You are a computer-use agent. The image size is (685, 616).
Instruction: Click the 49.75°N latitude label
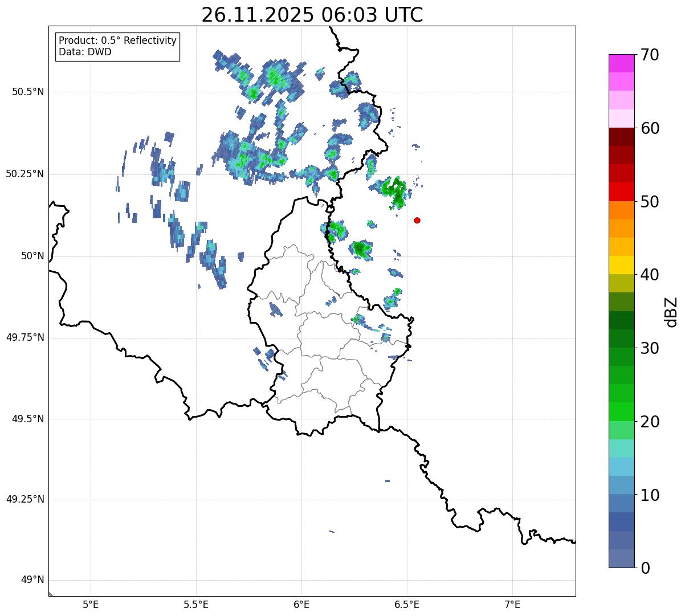25,337
